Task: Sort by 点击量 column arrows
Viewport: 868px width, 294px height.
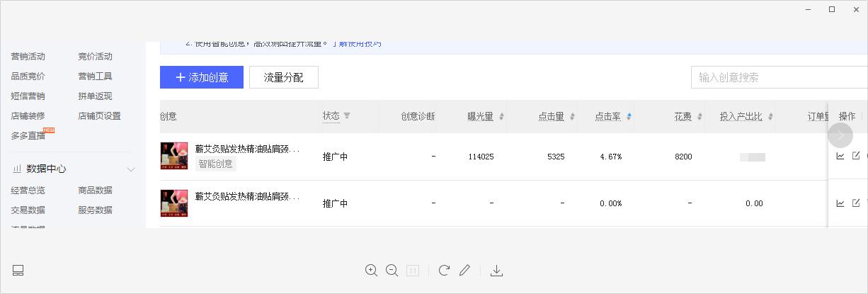Action: [x=572, y=116]
